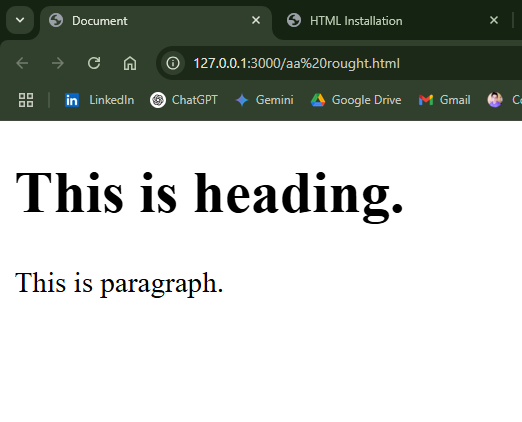
Task: Open the Gemini bookmark
Action: pos(264,100)
